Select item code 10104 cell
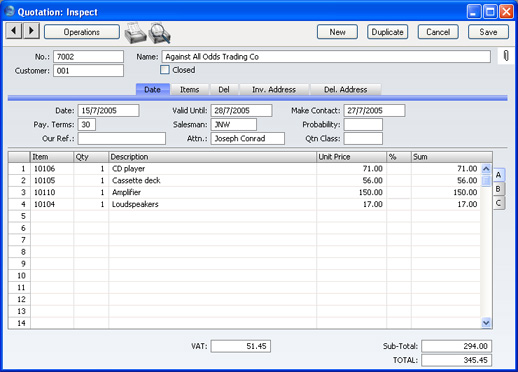 click(x=52, y=204)
